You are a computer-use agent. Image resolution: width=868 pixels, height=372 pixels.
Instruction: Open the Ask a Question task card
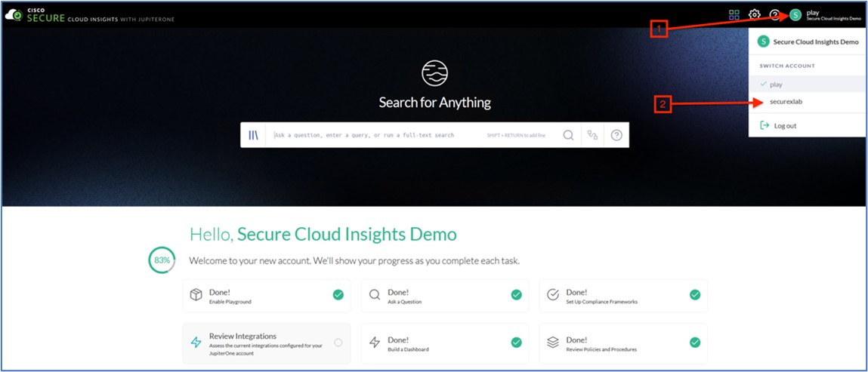click(x=445, y=297)
